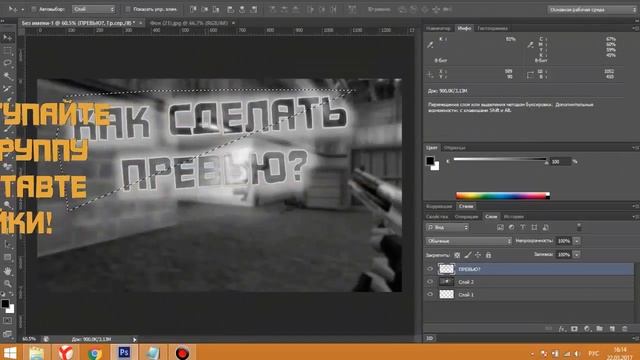Open Google Chrome from taskbar
640x360 pixels.
(x=94, y=352)
